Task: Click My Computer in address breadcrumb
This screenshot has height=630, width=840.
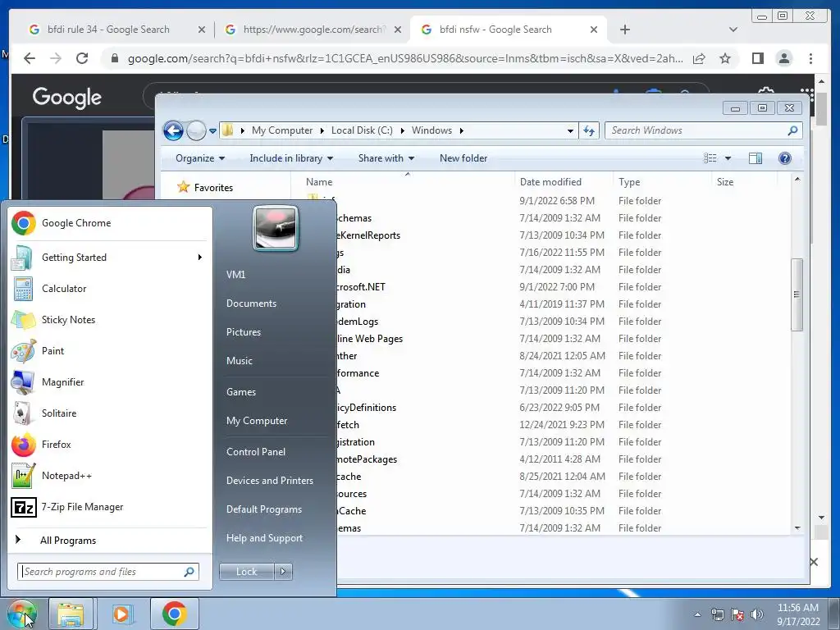Action: coord(282,130)
